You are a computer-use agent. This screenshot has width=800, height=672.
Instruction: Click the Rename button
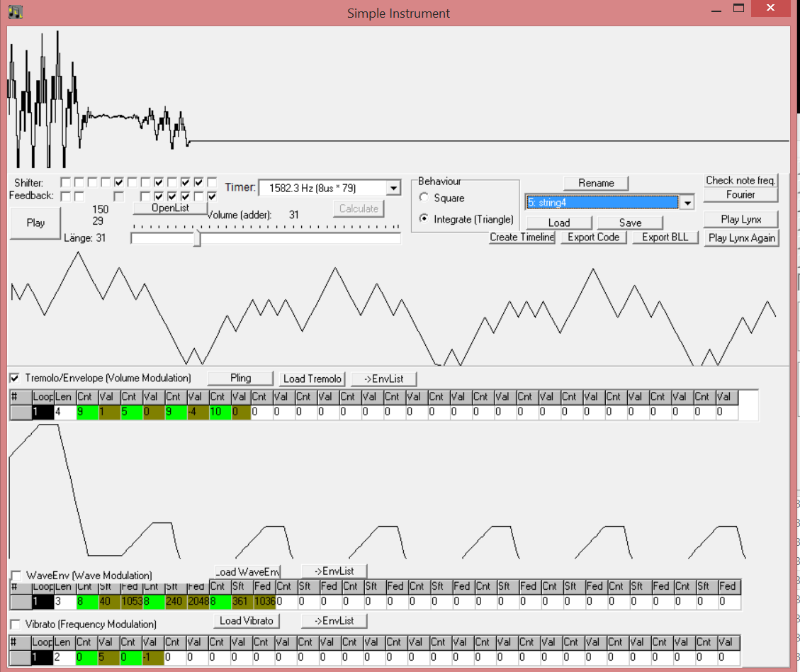(595, 183)
